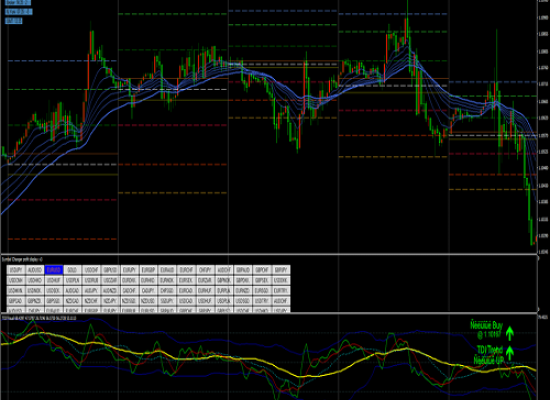Image resolution: width=550 pixels, height=400 pixels.
Task: Click the TDI indicator header text
Action: click(39, 318)
